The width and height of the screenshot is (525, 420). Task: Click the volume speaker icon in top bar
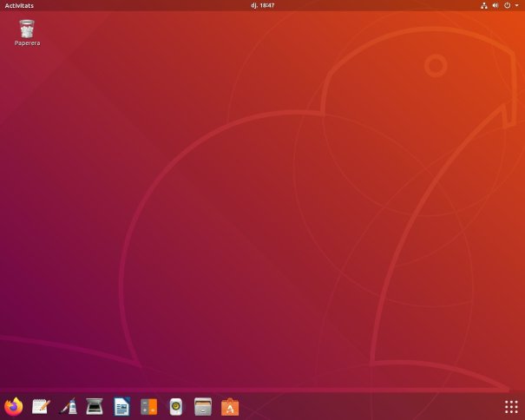point(495,5)
